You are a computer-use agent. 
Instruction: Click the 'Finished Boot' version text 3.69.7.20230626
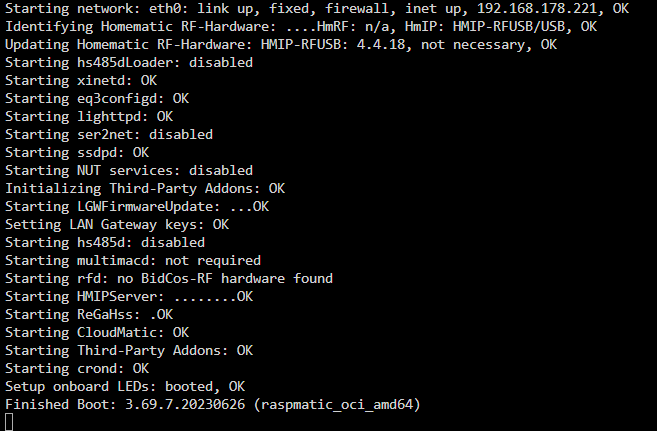(x=185, y=405)
